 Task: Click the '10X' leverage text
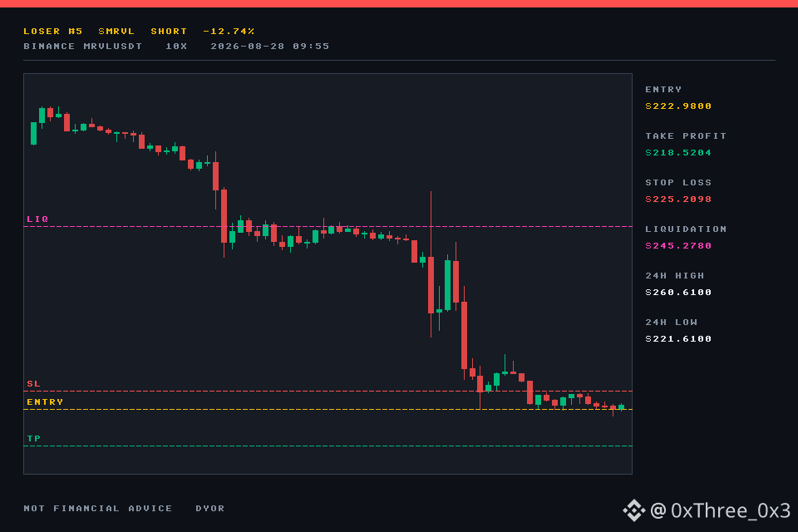[176, 47]
